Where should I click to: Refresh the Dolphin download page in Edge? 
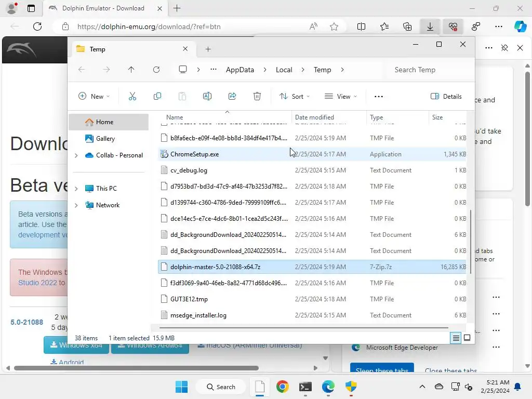[x=37, y=26]
